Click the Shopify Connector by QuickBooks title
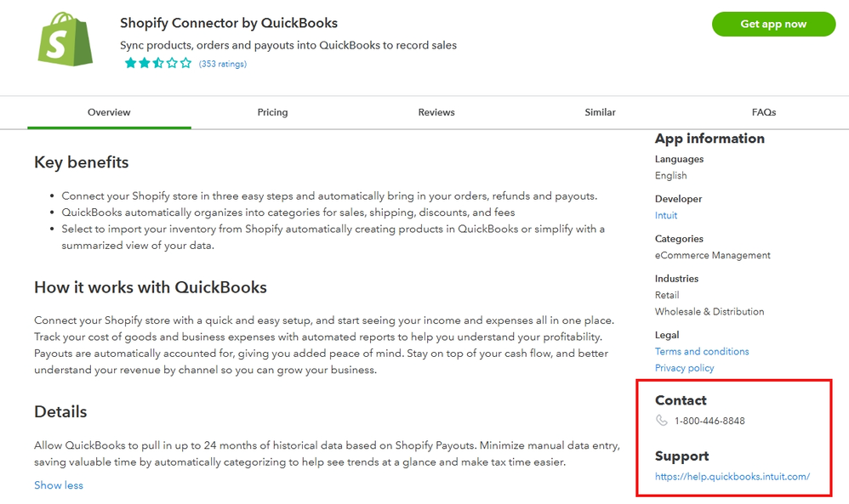 229,23
